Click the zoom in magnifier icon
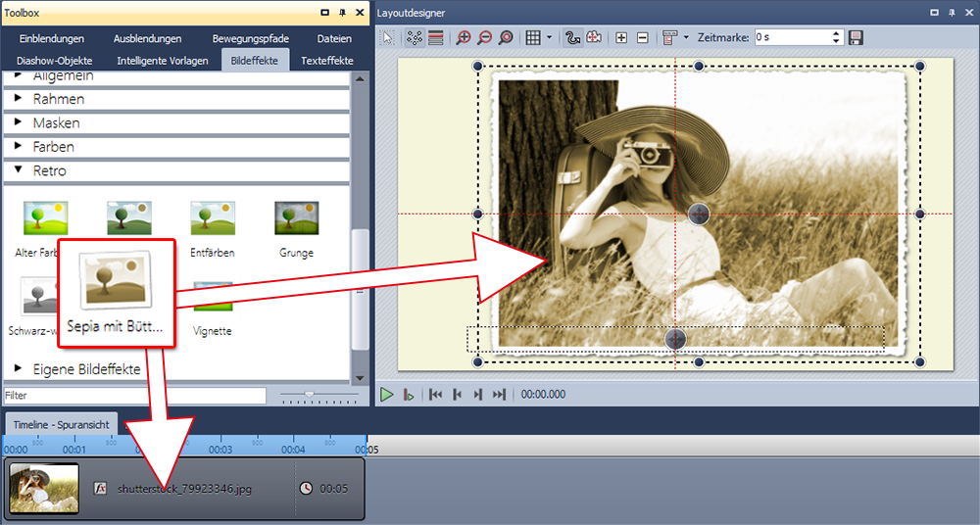 (x=464, y=37)
